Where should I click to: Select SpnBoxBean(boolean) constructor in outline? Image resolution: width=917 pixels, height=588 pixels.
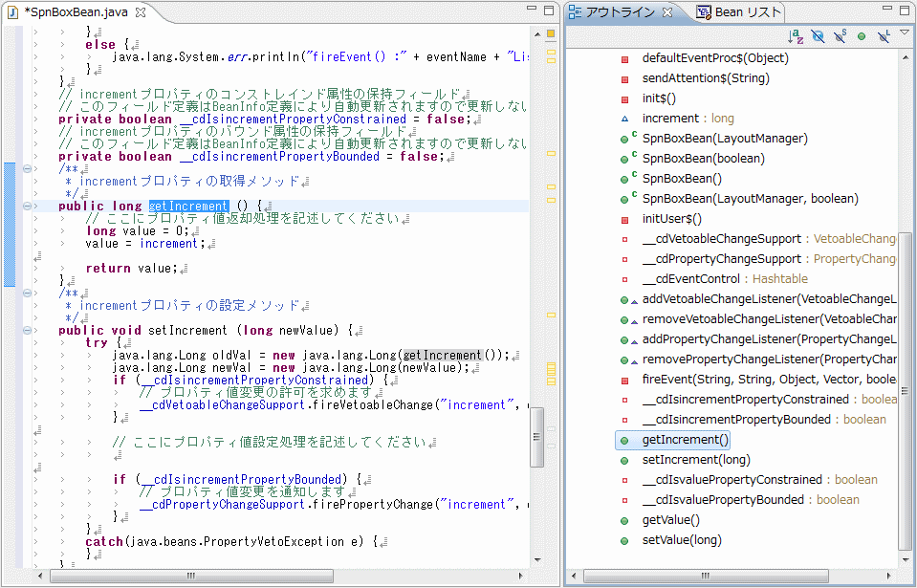point(703,159)
